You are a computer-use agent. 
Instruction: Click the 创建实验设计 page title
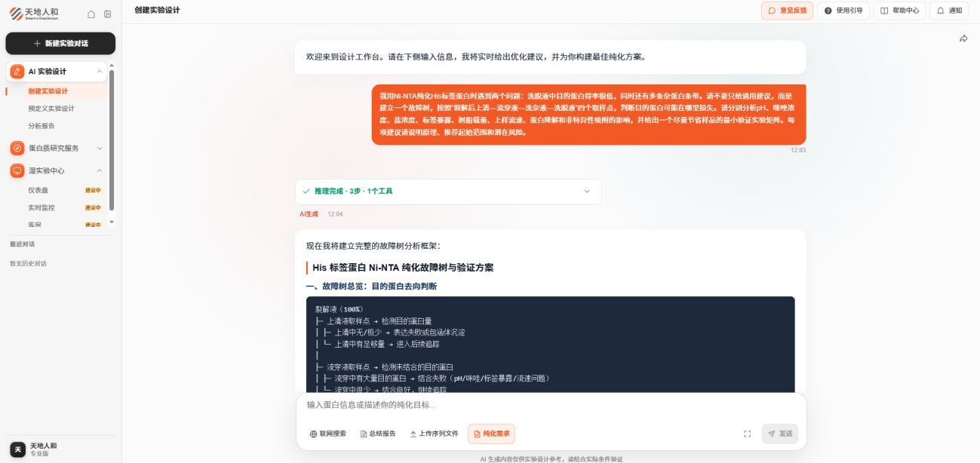click(x=157, y=10)
